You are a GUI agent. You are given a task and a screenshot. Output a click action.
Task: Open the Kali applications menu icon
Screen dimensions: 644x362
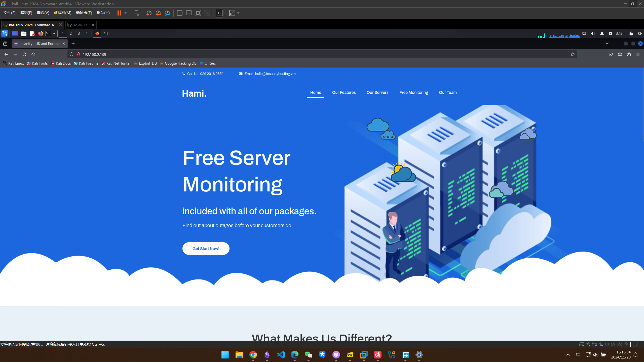click(5, 33)
